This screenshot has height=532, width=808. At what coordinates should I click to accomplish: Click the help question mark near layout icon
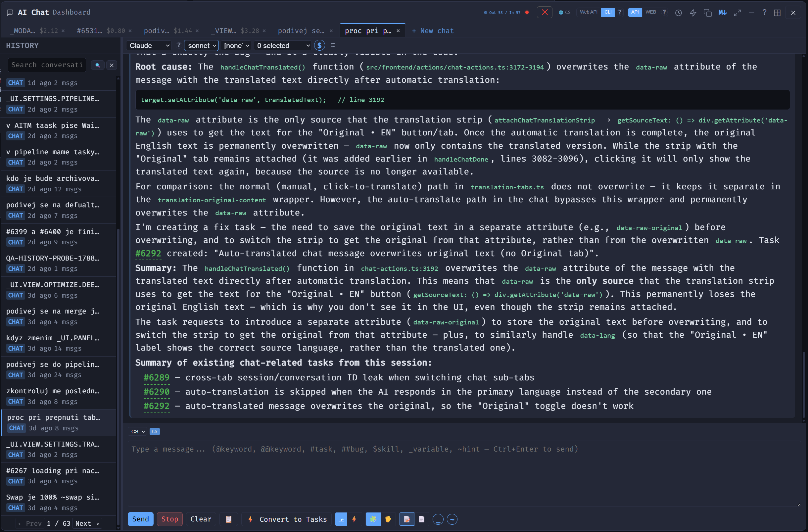764,12
